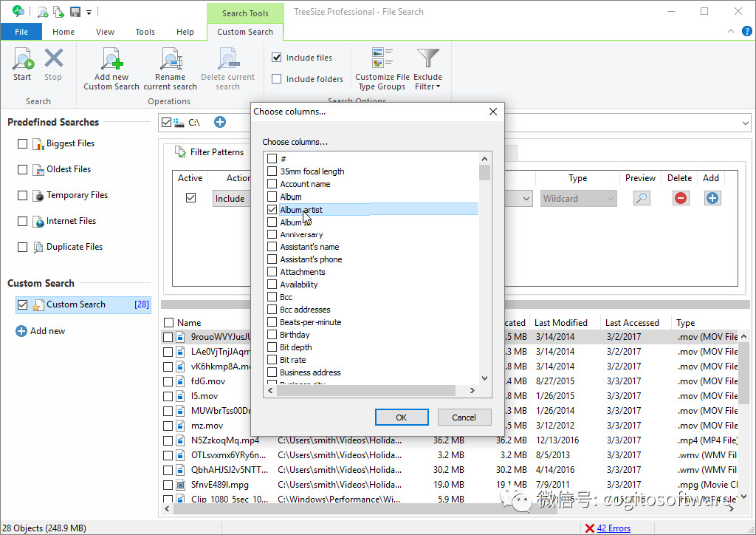756x535 pixels.
Task: Open Customize File Type Groups
Action: click(x=382, y=58)
